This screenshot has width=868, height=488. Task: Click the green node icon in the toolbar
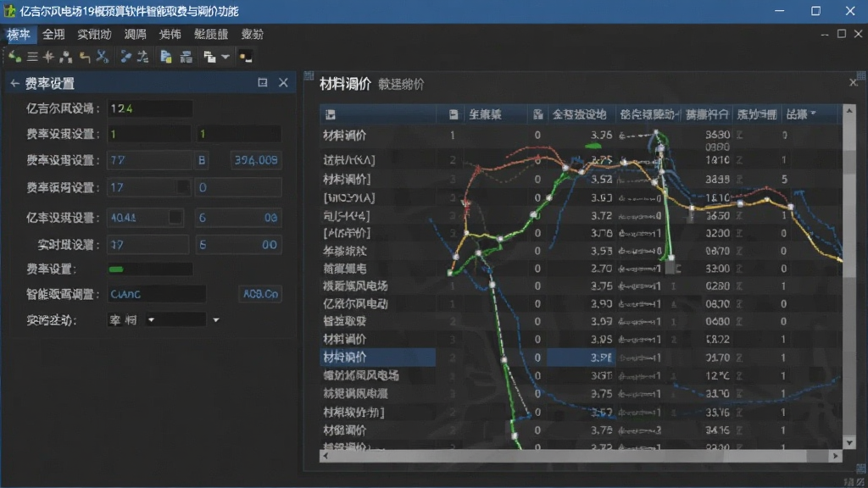(14, 57)
